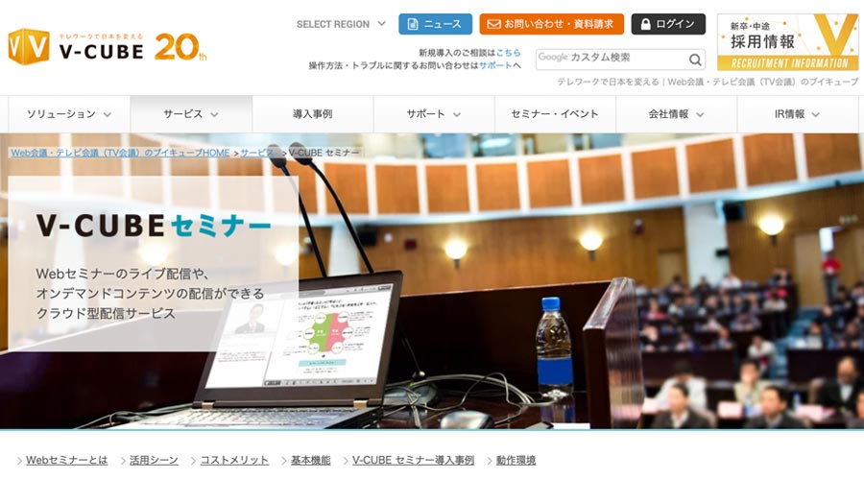Jump to コストメリット section
Screen dimensions: 864x504
pos(234,460)
